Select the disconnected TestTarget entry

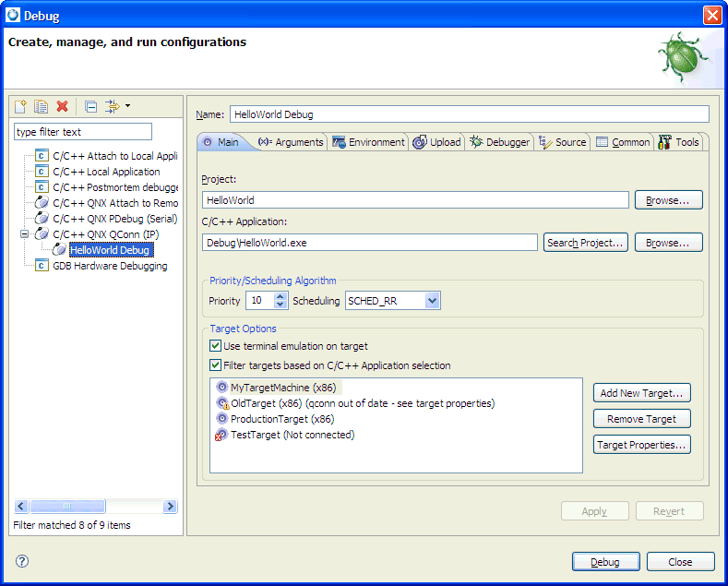[x=292, y=435]
